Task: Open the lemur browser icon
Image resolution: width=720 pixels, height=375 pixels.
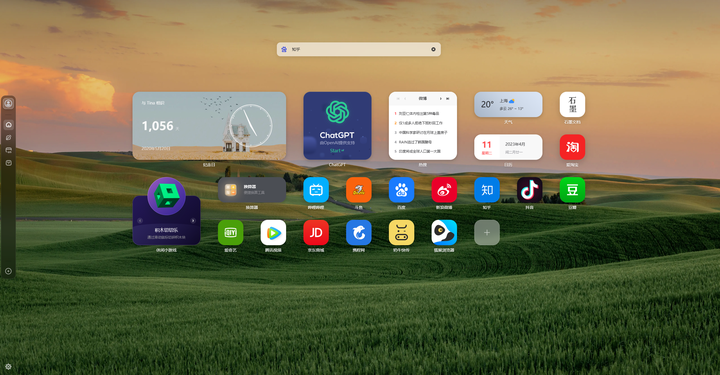Action: pyautogui.click(x=444, y=232)
